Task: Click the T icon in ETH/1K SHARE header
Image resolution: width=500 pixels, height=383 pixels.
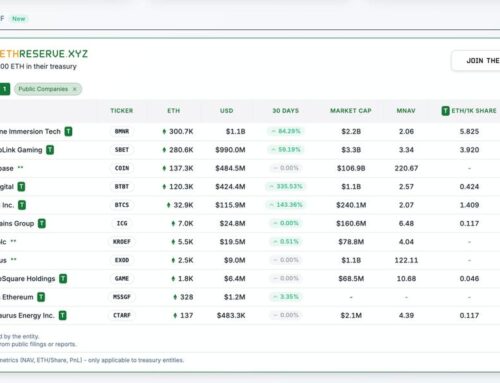Action: point(445,111)
